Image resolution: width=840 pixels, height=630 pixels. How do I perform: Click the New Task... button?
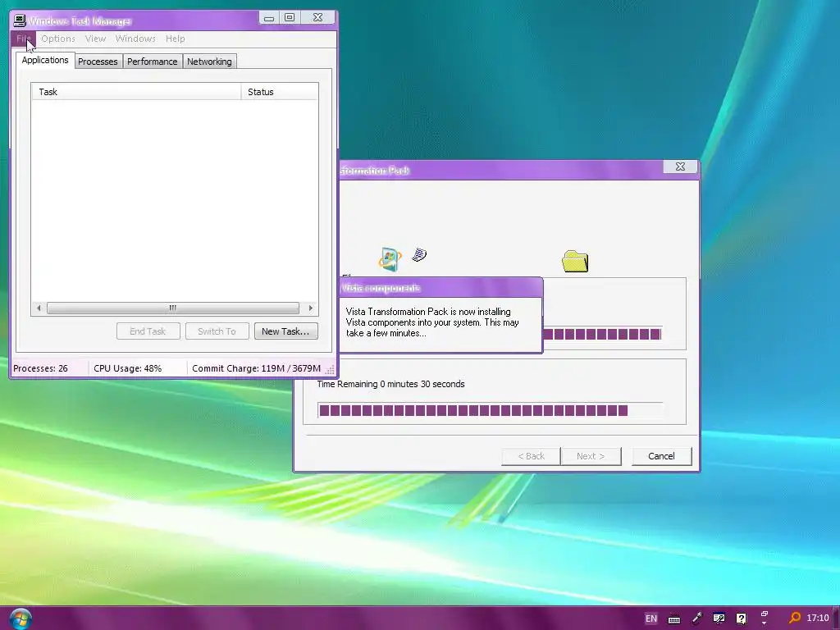coord(285,331)
